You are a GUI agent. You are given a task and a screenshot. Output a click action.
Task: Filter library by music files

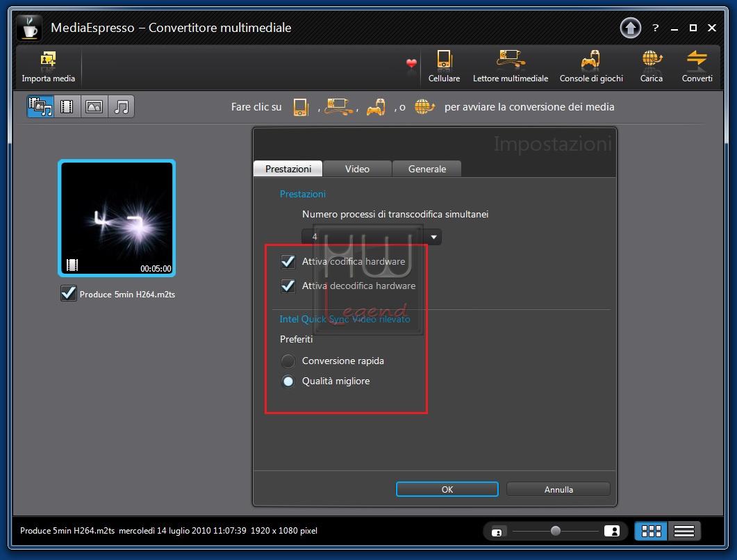pos(122,107)
